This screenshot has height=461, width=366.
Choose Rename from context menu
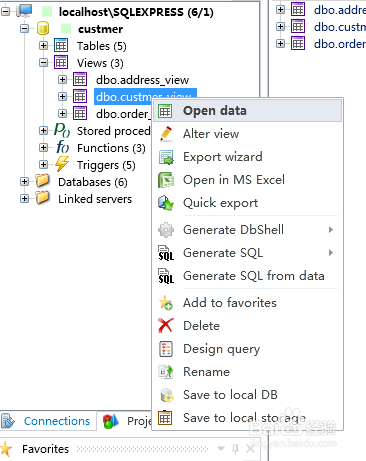(248, 372)
